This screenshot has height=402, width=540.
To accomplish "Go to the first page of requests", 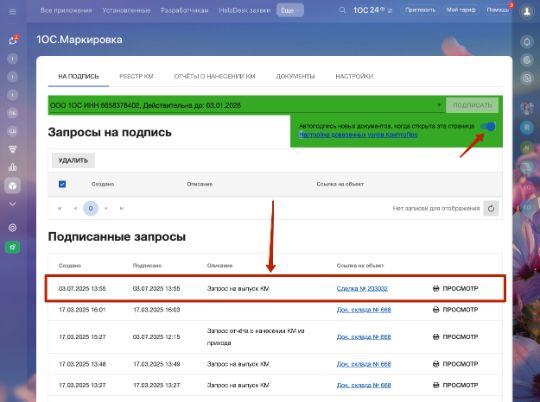I will pyautogui.click(x=60, y=208).
